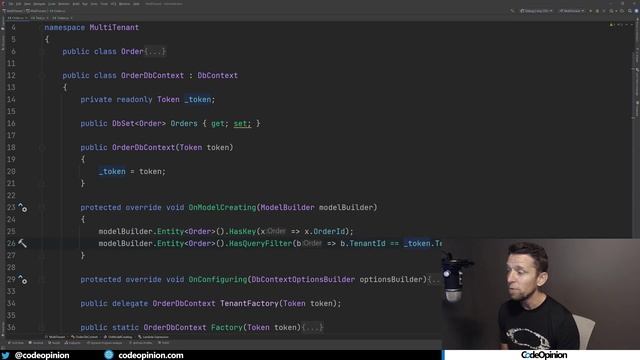This screenshot has width=640, height=360.
Task: Click the Orders property name on line 16
Action: 184,124
